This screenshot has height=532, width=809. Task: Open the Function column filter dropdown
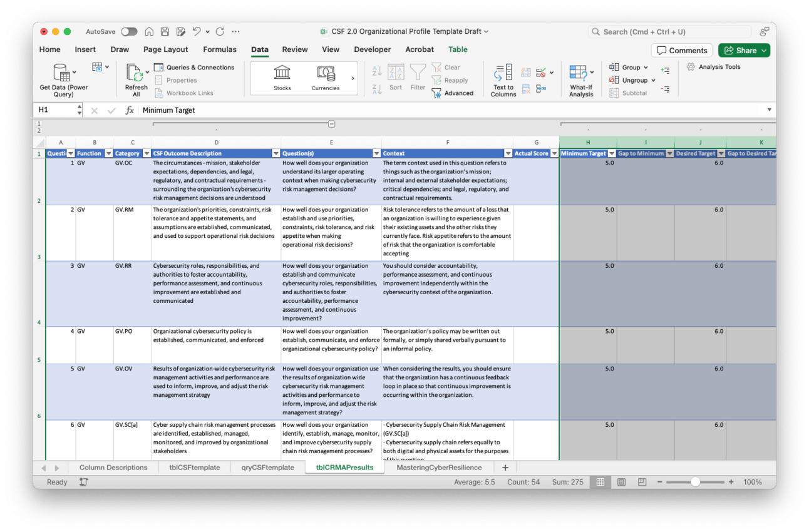pyautogui.click(x=108, y=153)
